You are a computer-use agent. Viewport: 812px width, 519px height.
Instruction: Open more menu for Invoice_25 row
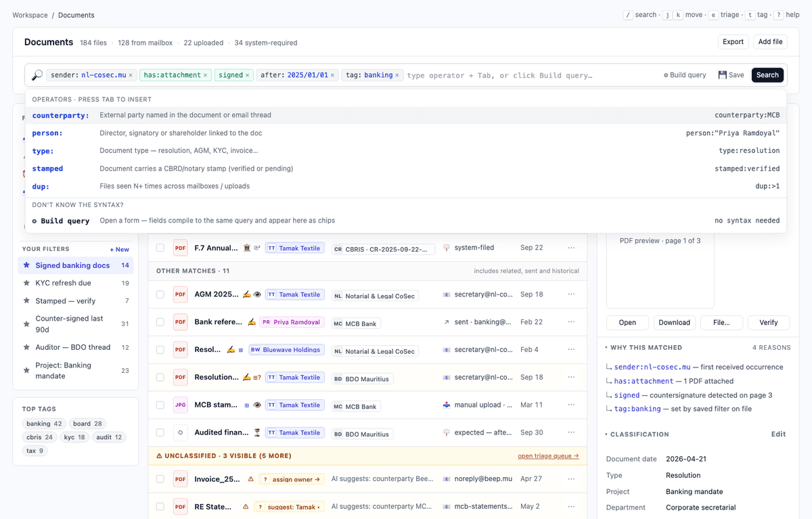click(x=572, y=479)
